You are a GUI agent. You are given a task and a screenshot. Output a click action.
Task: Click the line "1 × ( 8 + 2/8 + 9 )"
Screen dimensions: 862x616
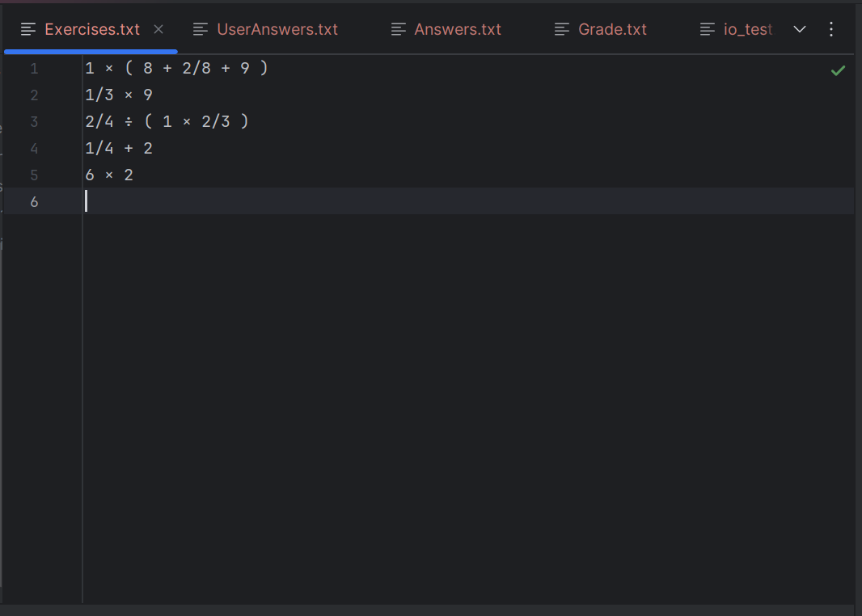176,68
